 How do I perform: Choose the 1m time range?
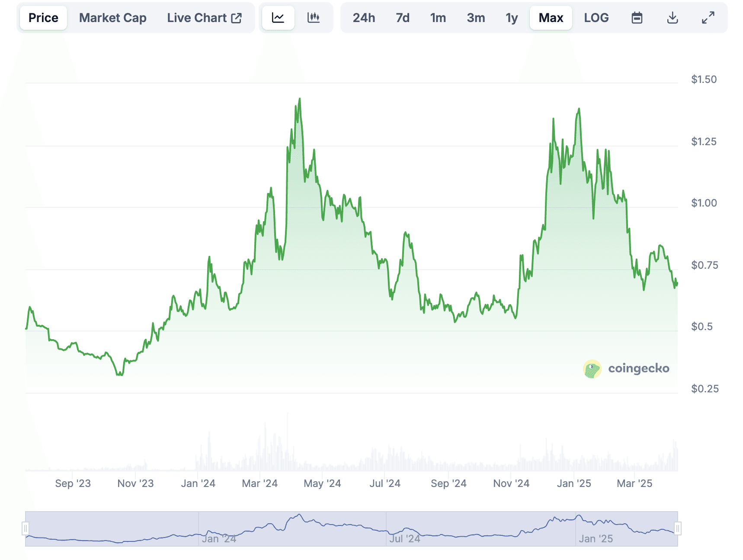[438, 18]
